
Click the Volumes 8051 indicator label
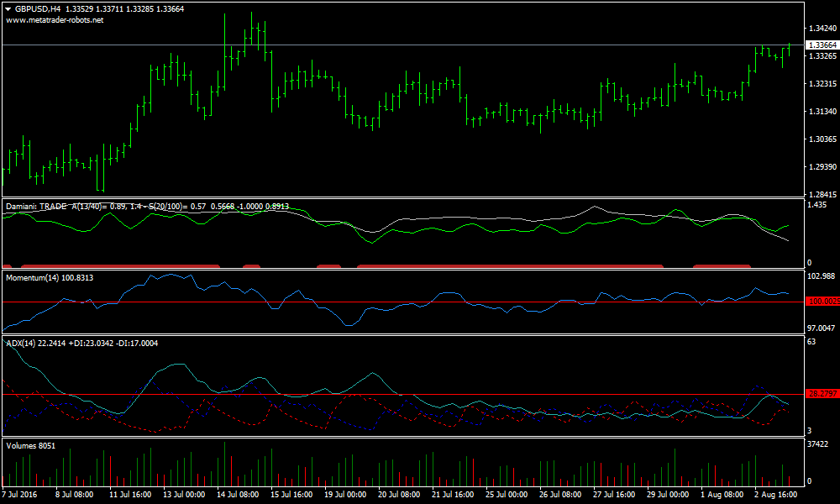[x=30, y=446]
